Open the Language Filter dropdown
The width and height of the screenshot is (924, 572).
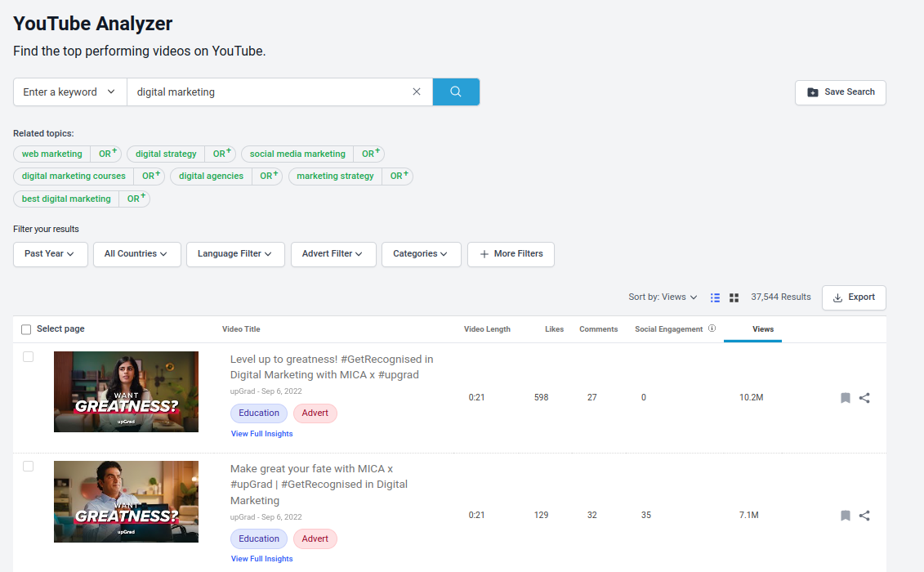click(235, 254)
